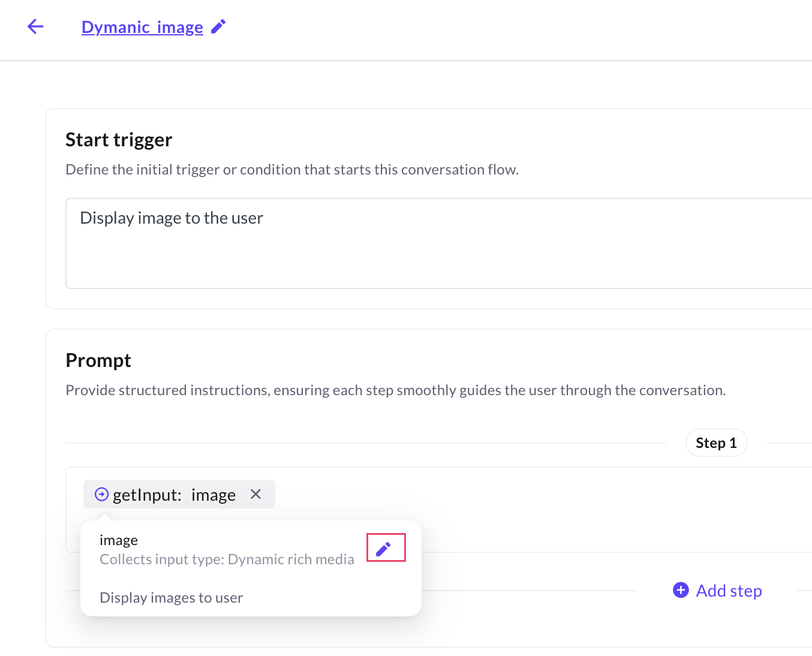Click the Prompt section heading
The width and height of the screenshot is (812, 656).
[98, 360]
